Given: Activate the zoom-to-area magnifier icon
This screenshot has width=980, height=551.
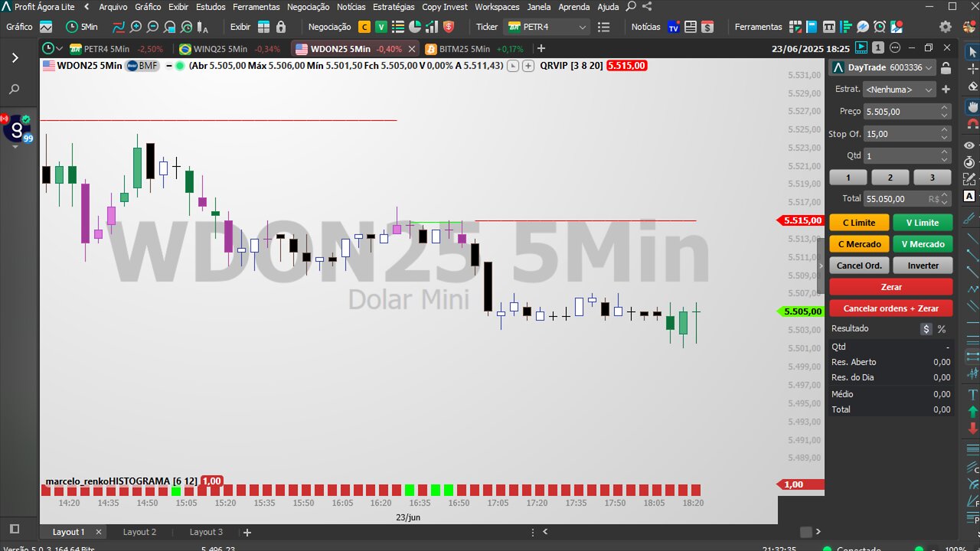Looking at the screenshot, I should [169, 27].
